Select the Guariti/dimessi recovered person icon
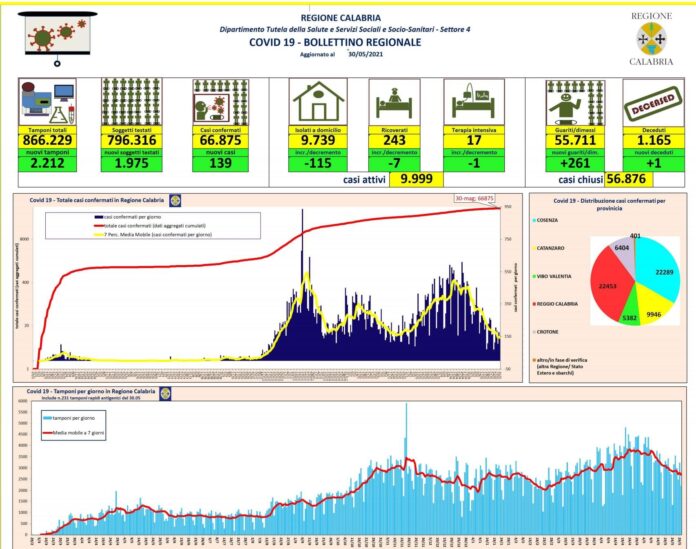696x549 pixels. [x=575, y=101]
